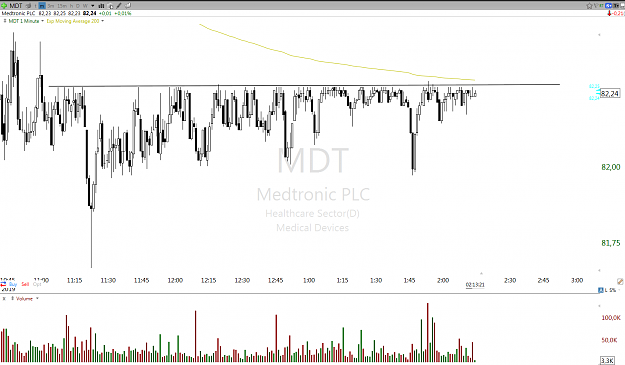
Task: Click the 82,00 price axis label
Action: point(611,167)
